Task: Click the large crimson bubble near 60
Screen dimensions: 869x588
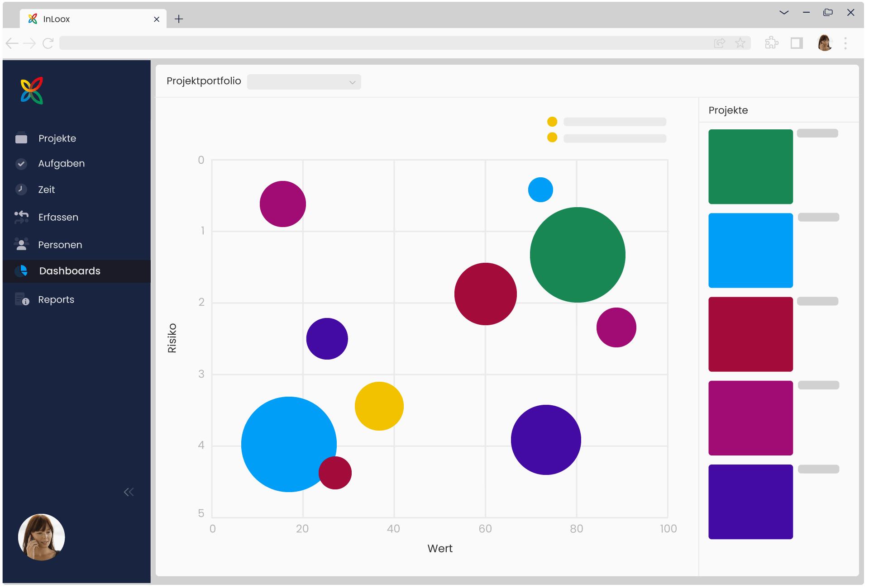Action: 486,294
